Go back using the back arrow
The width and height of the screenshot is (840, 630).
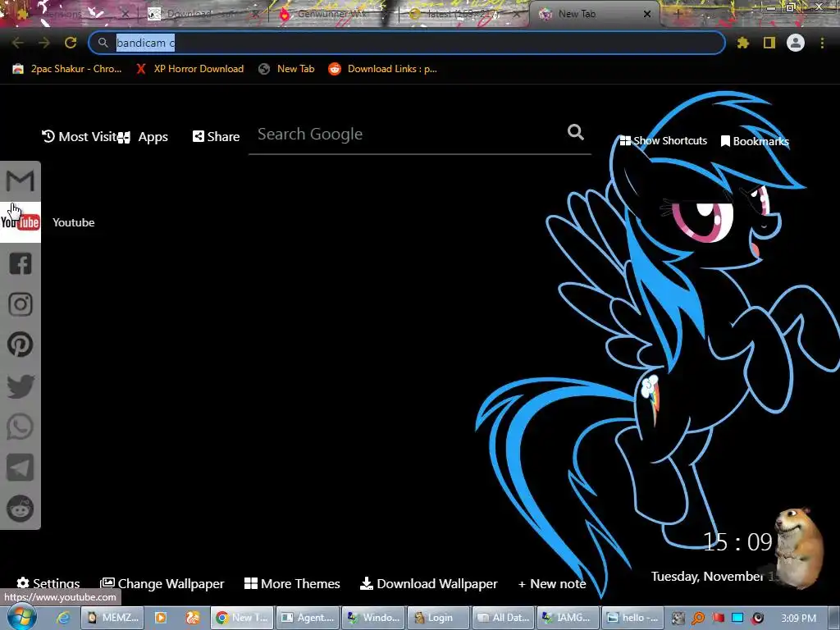click(x=18, y=43)
